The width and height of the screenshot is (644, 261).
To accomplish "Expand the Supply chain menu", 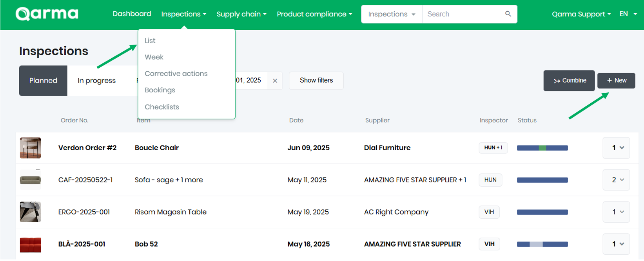I will click(x=241, y=14).
